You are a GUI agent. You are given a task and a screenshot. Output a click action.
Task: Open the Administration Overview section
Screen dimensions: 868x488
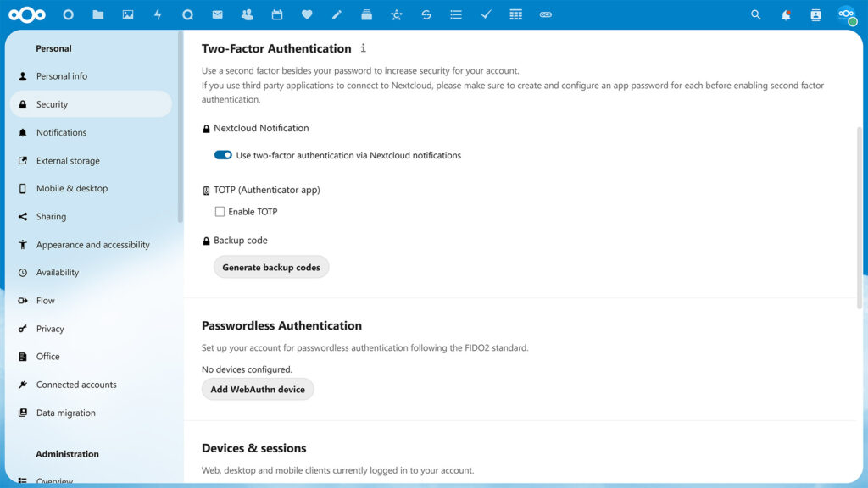(54, 481)
